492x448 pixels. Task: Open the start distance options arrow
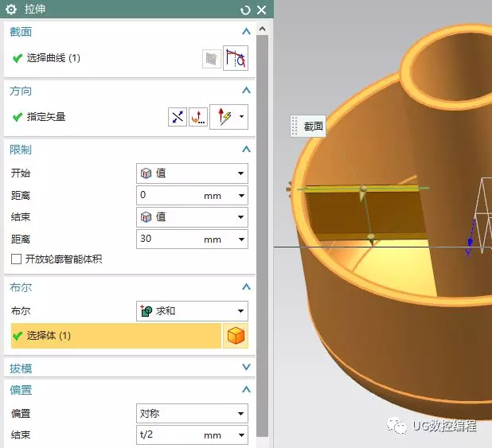coord(241,196)
